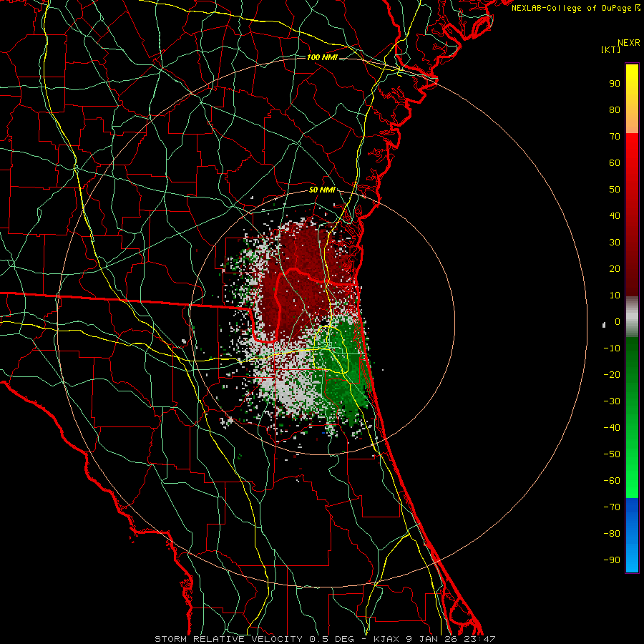The image size is (644, 644).
Task: Pick the orange segment of the color bar
Action: pyautogui.click(x=632, y=120)
